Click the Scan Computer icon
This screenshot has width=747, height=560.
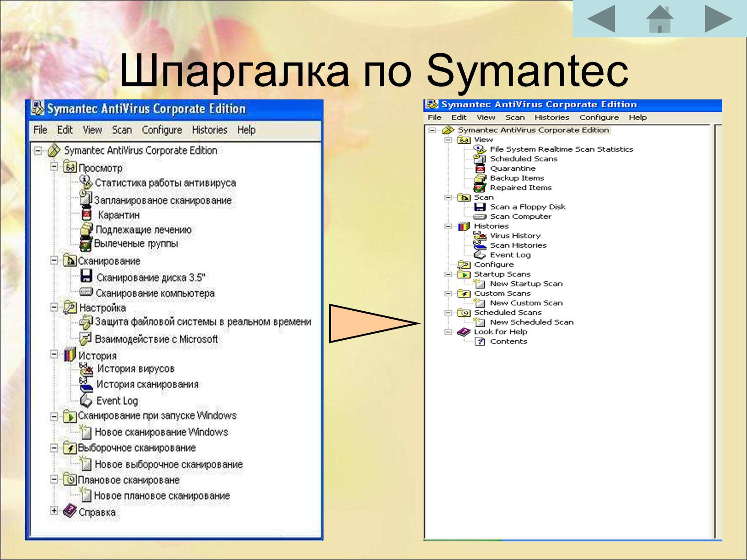coord(480,217)
